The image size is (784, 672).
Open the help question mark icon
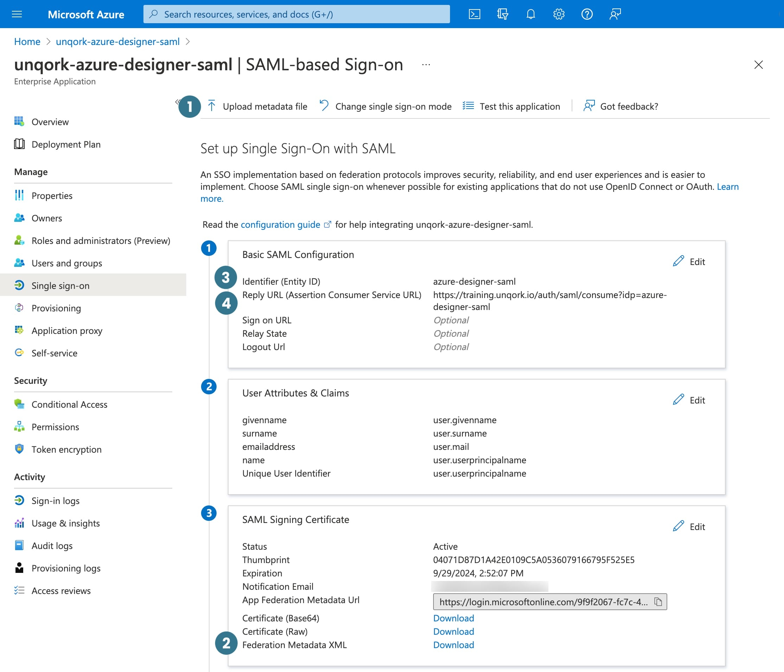pos(587,14)
